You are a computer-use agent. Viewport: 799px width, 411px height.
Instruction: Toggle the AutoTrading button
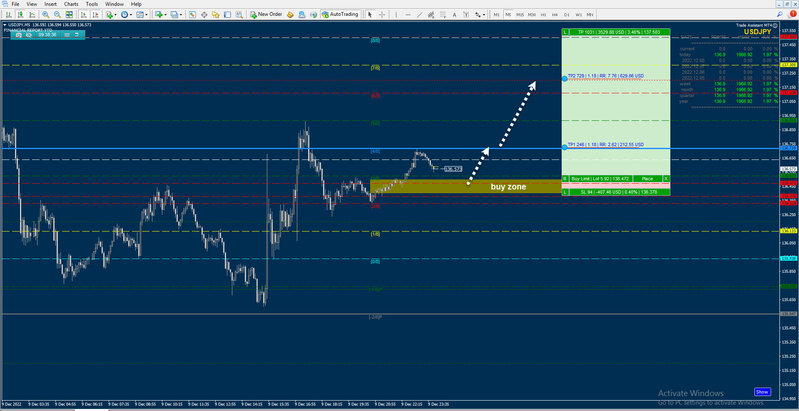pos(340,15)
